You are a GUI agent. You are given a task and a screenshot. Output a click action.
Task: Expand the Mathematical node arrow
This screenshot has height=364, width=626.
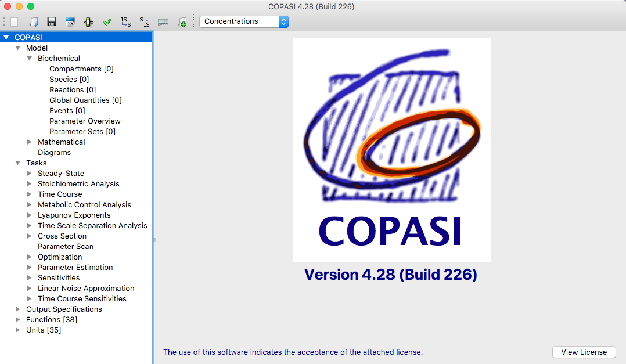[29, 142]
